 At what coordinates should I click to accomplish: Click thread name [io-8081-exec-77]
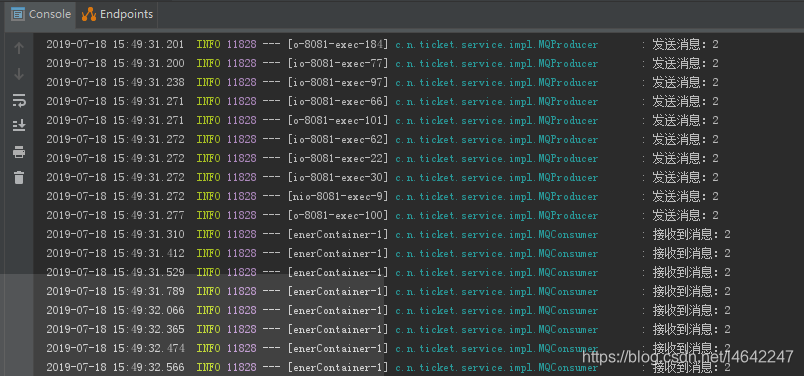(x=338, y=64)
